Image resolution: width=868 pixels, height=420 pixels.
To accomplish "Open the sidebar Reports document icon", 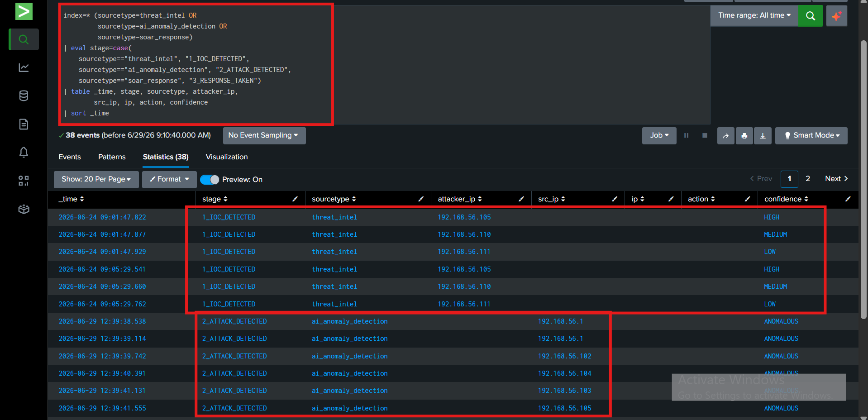I will (24, 124).
